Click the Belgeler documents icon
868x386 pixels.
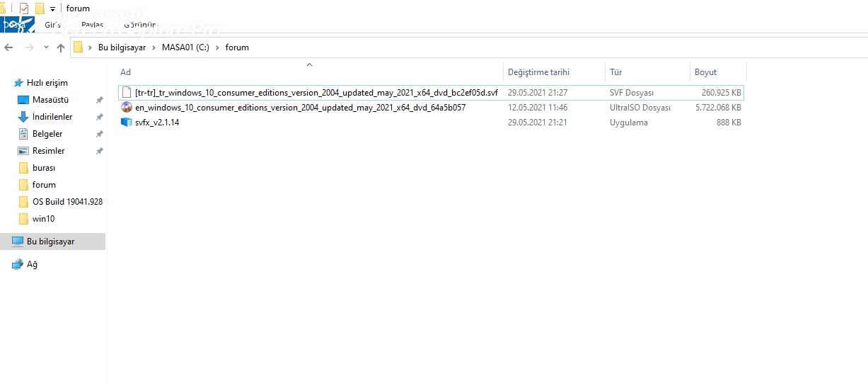(x=23, y=134)
